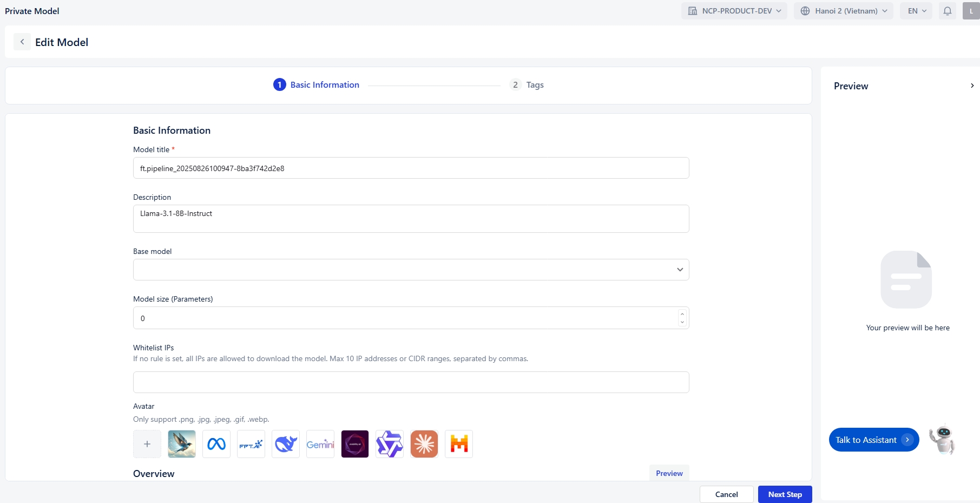Select the FPT.AI avatar
The height and width of the screenshot is (503, 980).
pyautogui.click(x=251, y=444)
